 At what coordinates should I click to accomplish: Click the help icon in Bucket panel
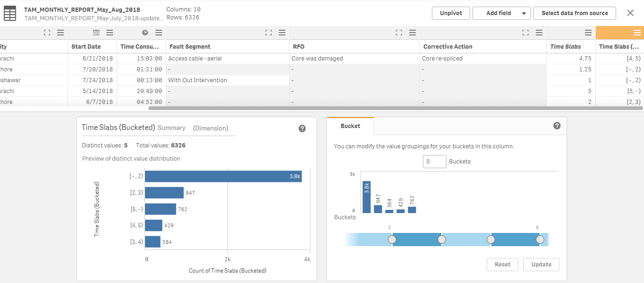pos(557,126)
